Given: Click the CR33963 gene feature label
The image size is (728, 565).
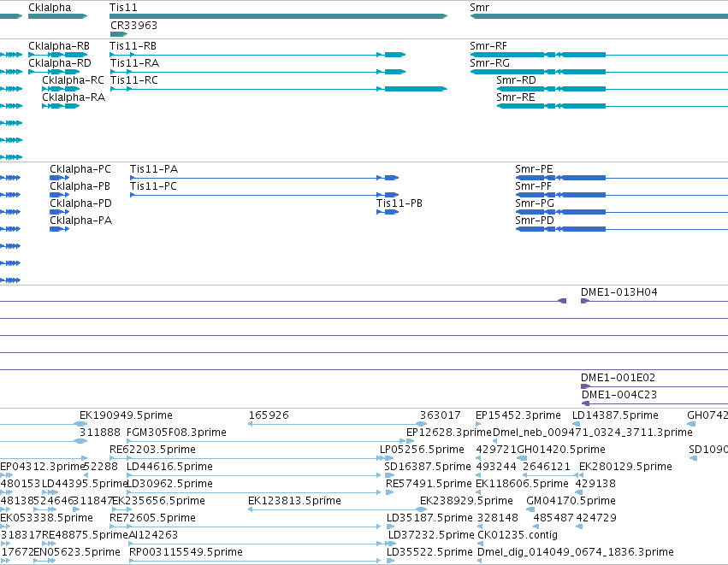Looking at the screenshot, I should point(133,25).
